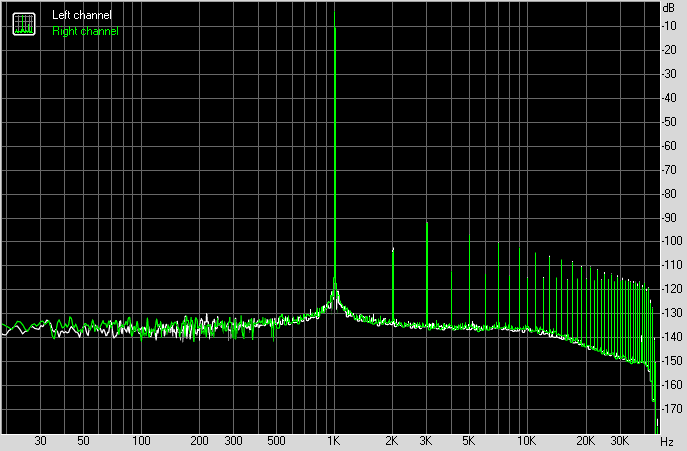Click the 100 frequency axis label
Screen dimensions: 687x451
[x=141, y=440]
